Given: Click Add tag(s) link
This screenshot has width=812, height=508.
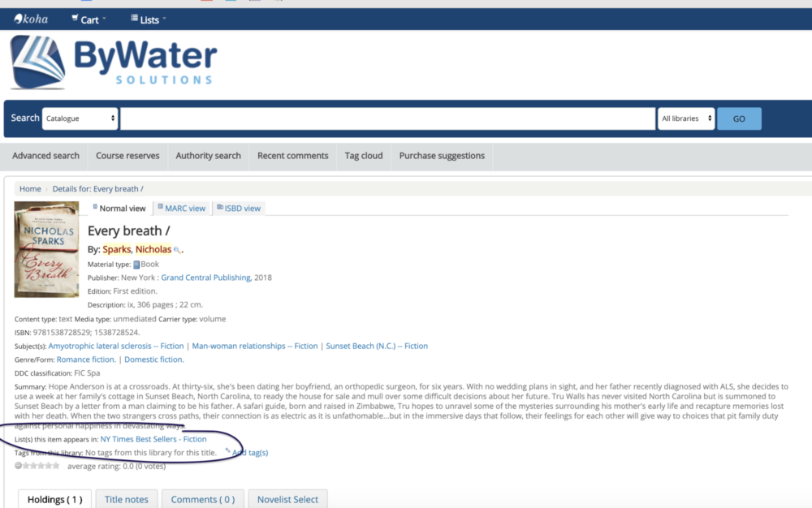Looking at the screenshot, I should pos(249,453).
